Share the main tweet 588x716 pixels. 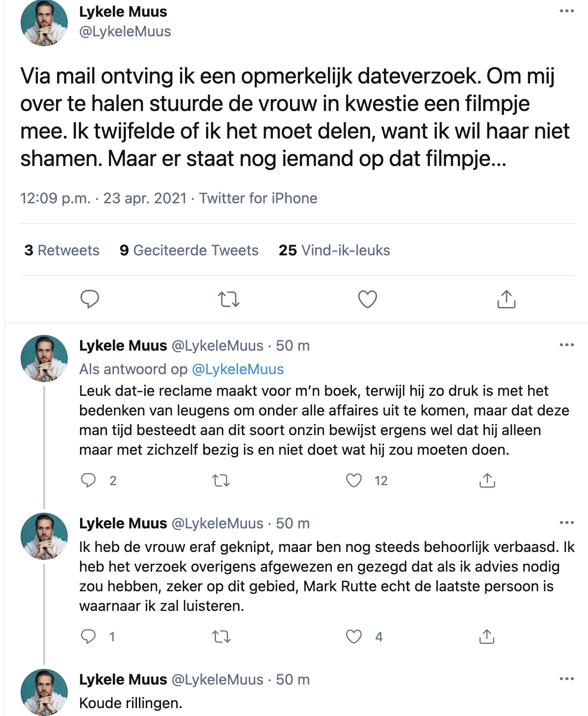(x=506, y=299)
